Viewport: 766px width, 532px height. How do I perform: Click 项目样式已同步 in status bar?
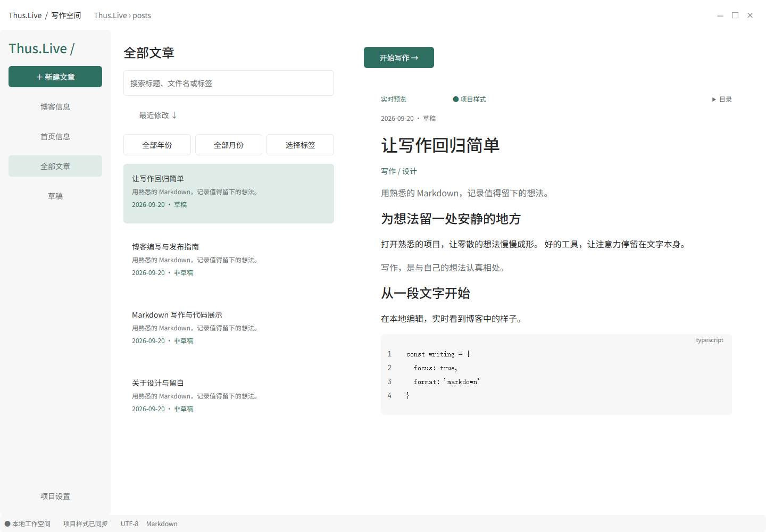click(x=86, y=523)
